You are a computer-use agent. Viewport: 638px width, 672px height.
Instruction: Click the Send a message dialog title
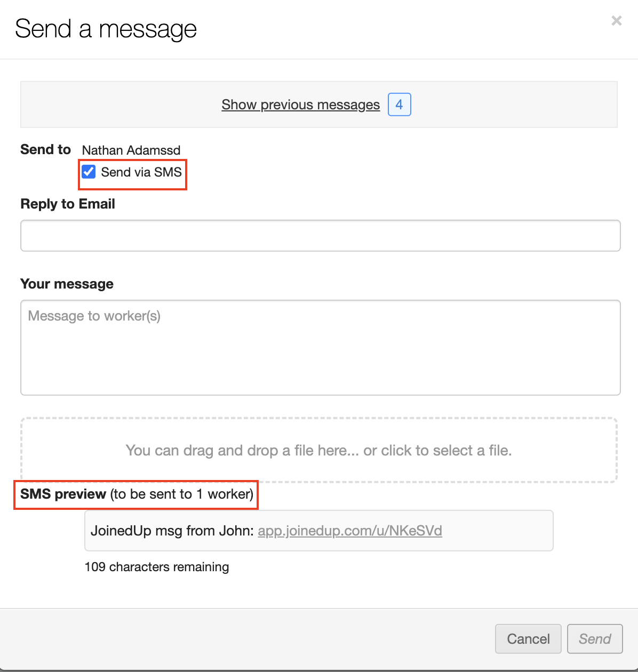pos(106,29)
